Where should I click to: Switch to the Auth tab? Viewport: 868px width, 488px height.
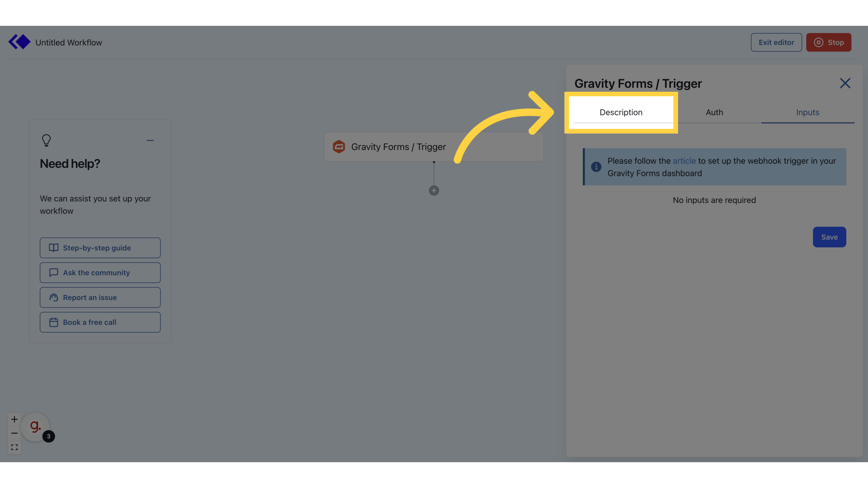[714, 112]
